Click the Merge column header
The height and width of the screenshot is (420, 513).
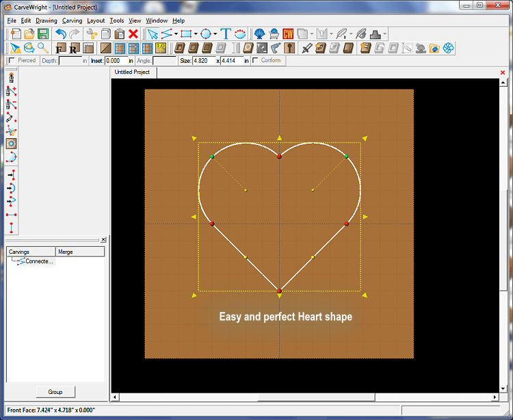80,252
